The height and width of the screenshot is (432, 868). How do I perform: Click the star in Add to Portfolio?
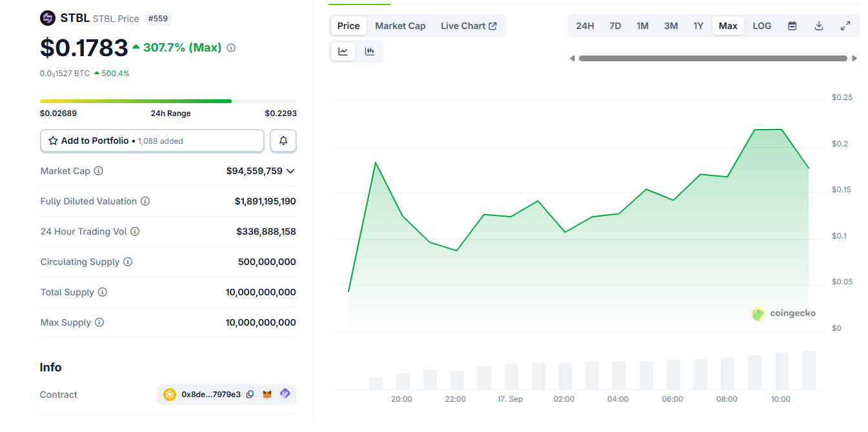(52, 141)
